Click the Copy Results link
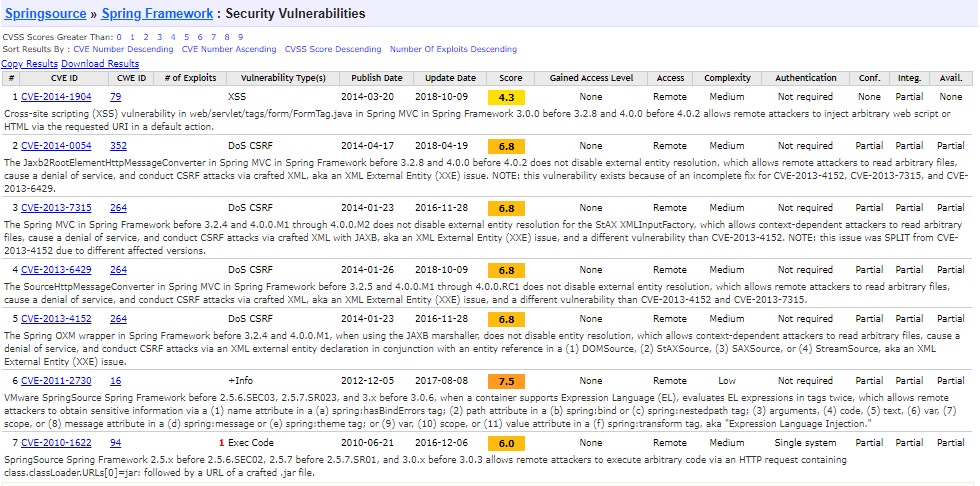Screen dimensions: 980x486 tap(29, 64)
